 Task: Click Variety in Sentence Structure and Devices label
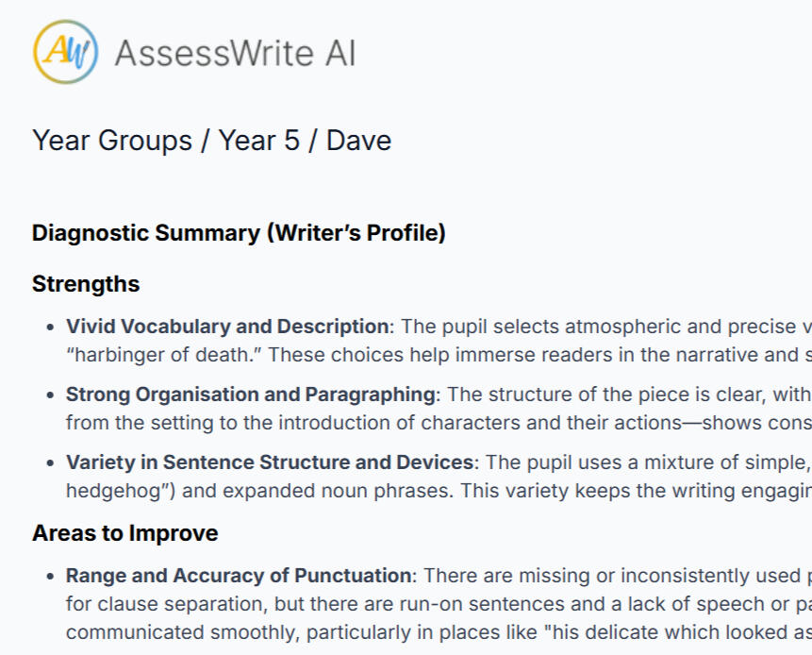click(269, 462)
